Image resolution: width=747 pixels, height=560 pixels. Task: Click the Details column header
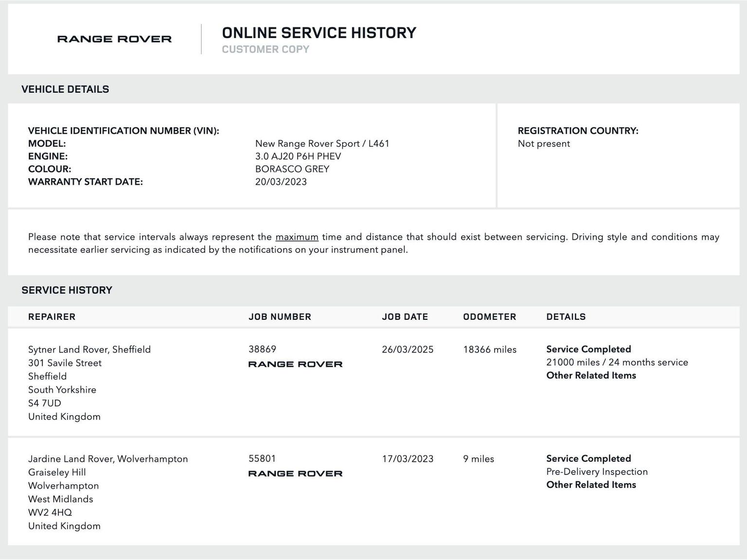click(566, 317)
